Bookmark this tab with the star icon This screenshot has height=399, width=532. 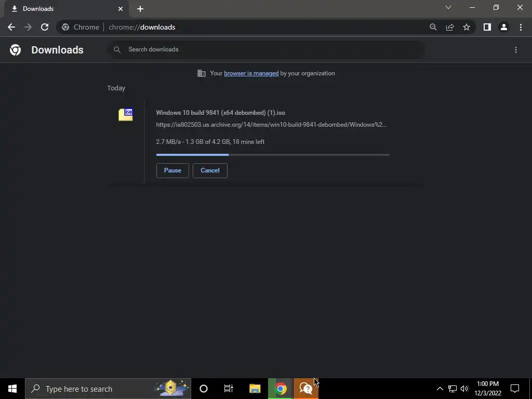point(467,27)
